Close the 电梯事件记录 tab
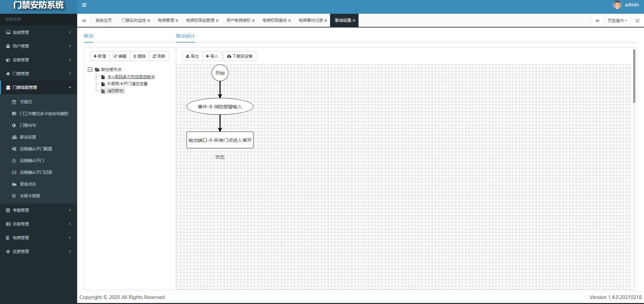This screenshot has height=304, width=644. (x=326, y=20)
